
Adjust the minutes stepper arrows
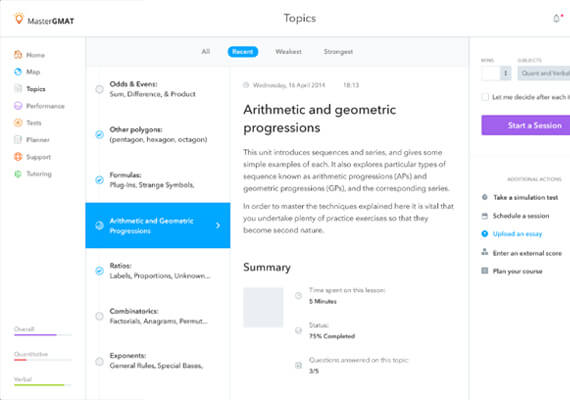(505, 73)
